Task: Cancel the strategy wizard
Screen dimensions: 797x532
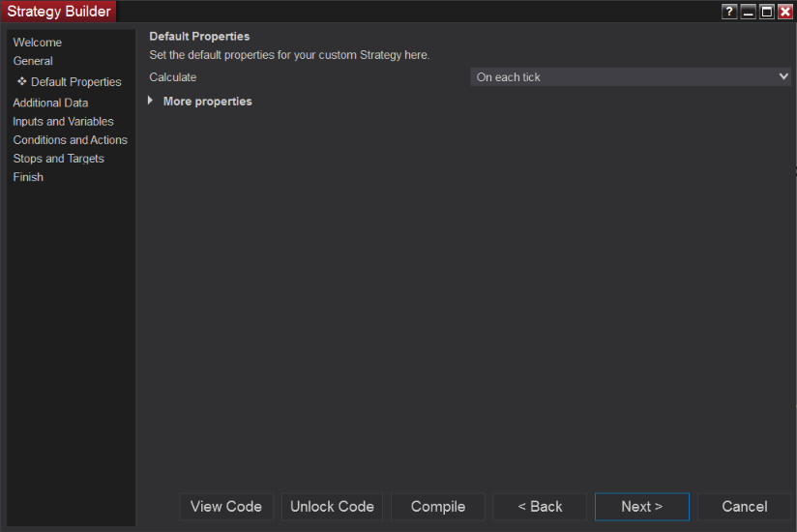Action: 745,507
